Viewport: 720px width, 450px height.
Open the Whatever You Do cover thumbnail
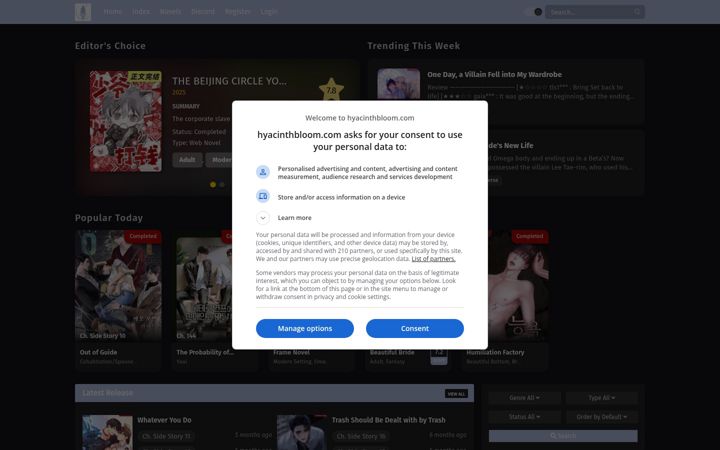107,433
